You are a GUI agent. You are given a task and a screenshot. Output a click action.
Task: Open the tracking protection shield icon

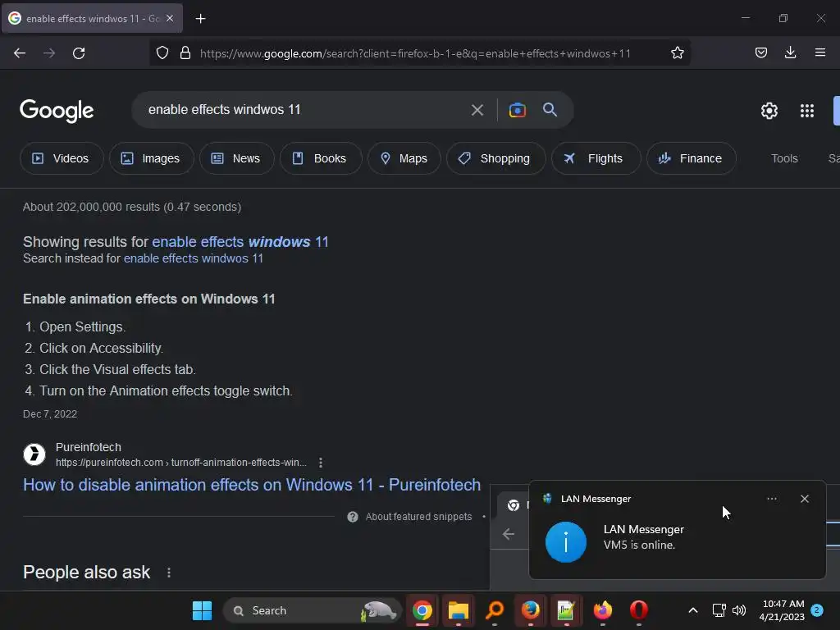point(162,53)
